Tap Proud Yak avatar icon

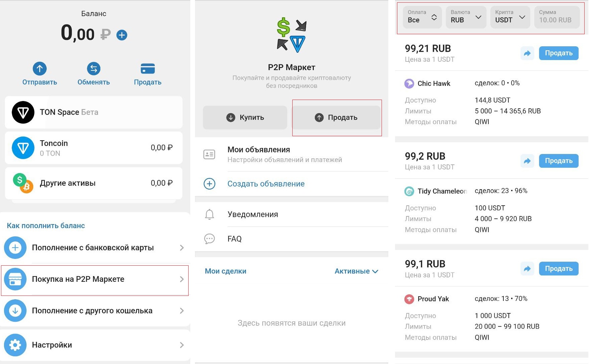pyautogui.click(x=409, y=299)
